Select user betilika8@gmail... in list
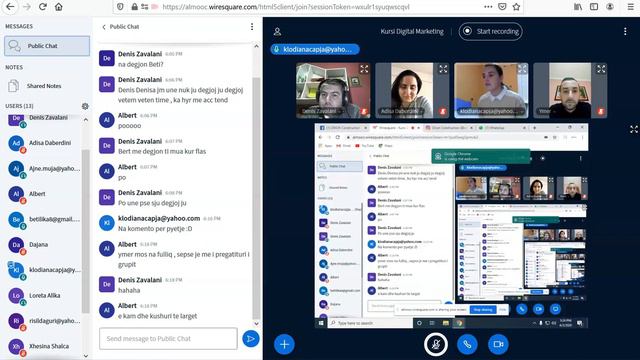This screenshot has height=360, width=640. (44, 219)
